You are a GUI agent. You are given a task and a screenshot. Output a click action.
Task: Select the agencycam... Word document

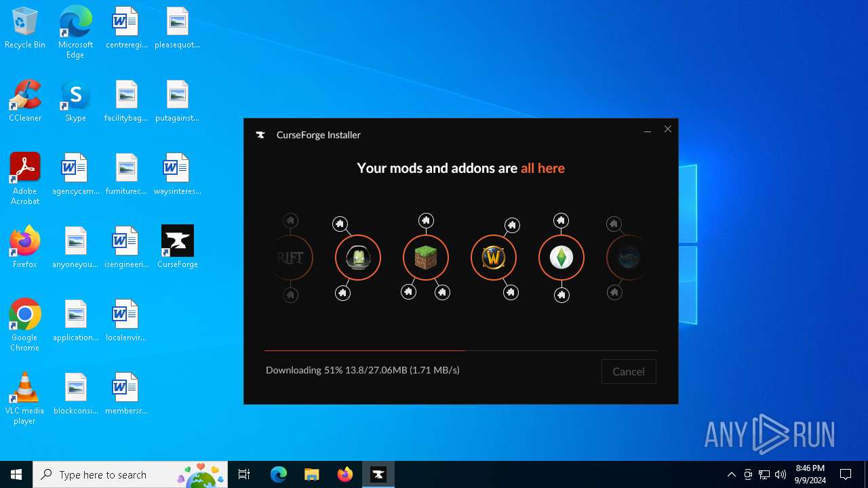click(75, 174)
